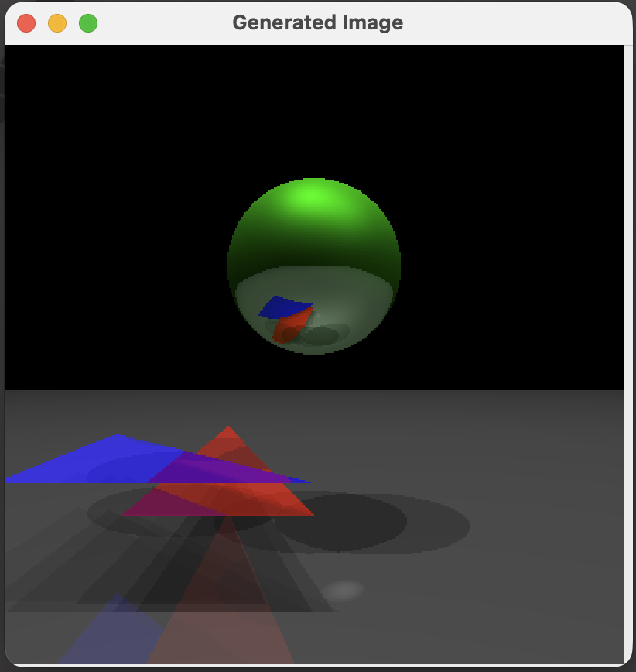This screenshot has width=636, height=672.
Task: Minimize the window with the yellow button
Action: [x=57, y=23]
